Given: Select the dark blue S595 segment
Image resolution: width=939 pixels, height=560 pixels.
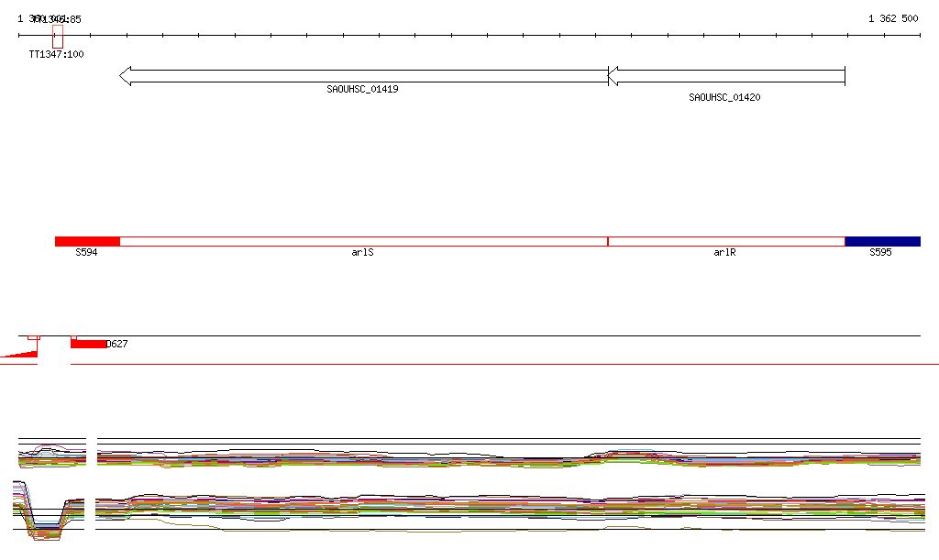Looking at the screenshot, I should [883, 242].
